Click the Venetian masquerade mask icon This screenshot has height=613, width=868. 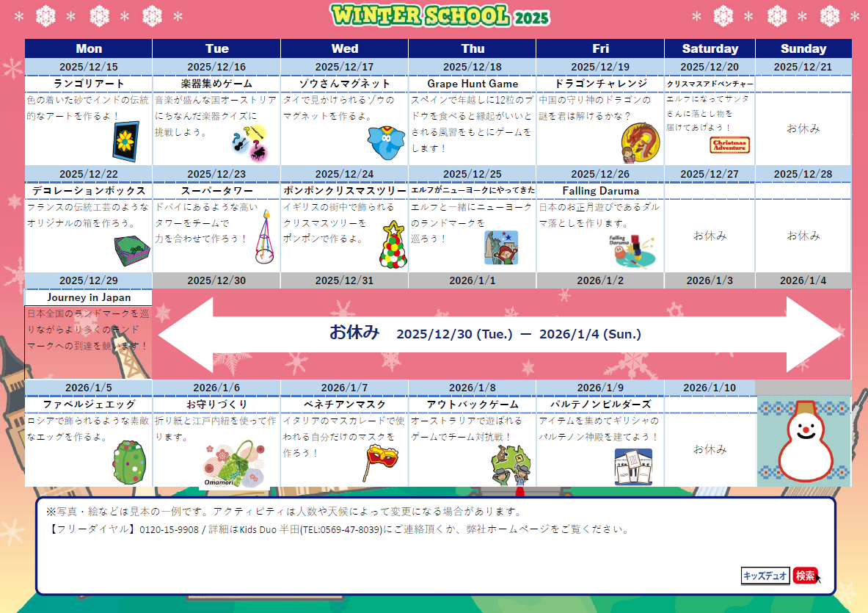(382, 460)
